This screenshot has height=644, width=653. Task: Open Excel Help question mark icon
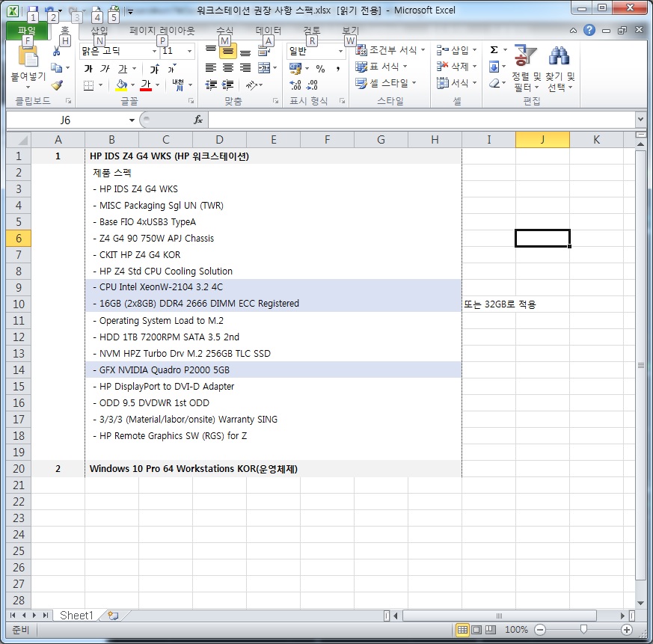point(589,30)
